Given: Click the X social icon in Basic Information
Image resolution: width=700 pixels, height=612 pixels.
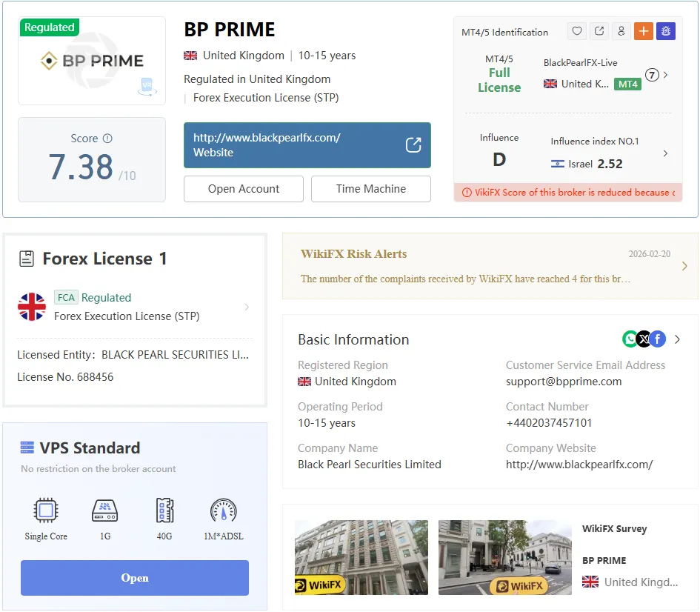Looking at the screenshot, I should 643,339.
